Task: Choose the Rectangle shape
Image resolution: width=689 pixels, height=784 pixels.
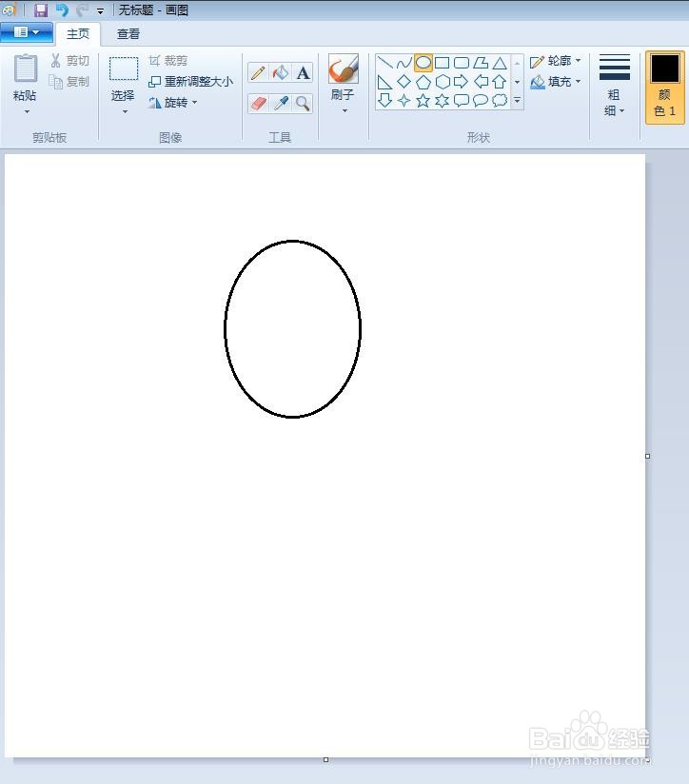Action: pyautogui.click(x=442, y=63)
